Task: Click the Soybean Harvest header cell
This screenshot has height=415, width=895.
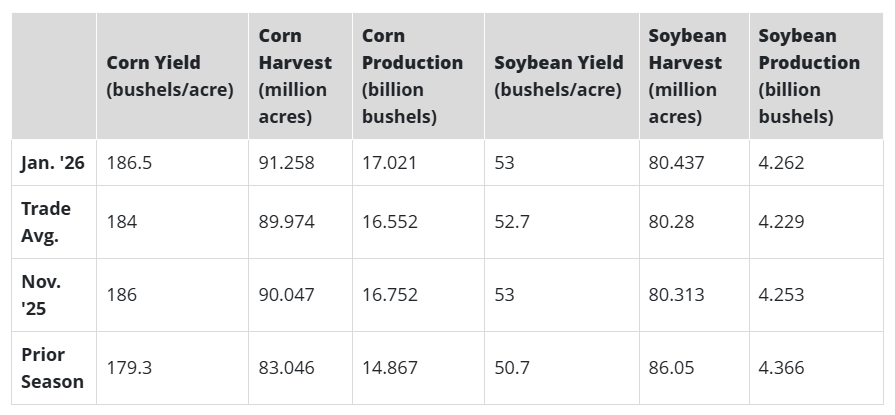Action: pos(687,76)
